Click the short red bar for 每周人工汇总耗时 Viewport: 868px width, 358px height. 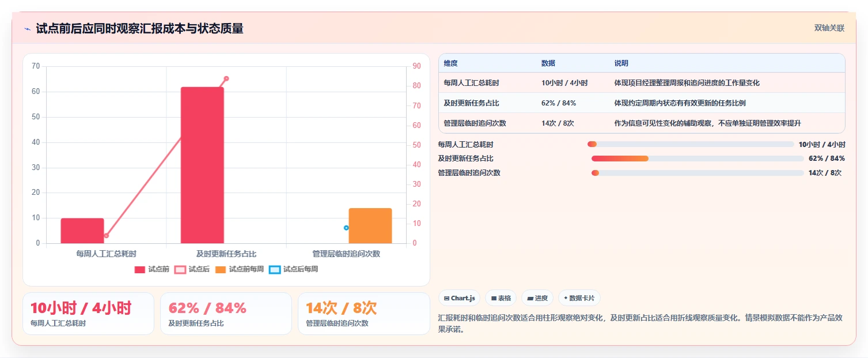pyautogui.click(x=82, y=231)
